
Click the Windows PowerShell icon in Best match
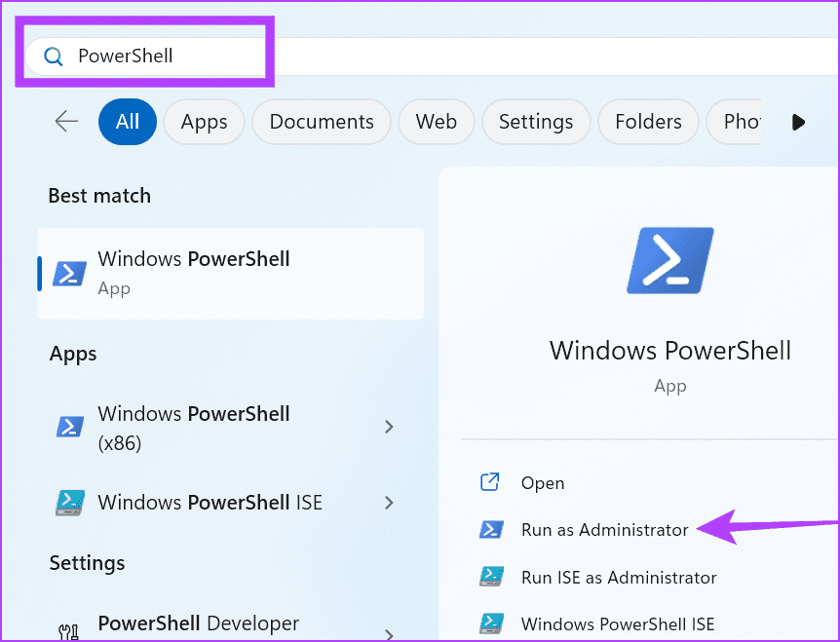pos(69,273)
